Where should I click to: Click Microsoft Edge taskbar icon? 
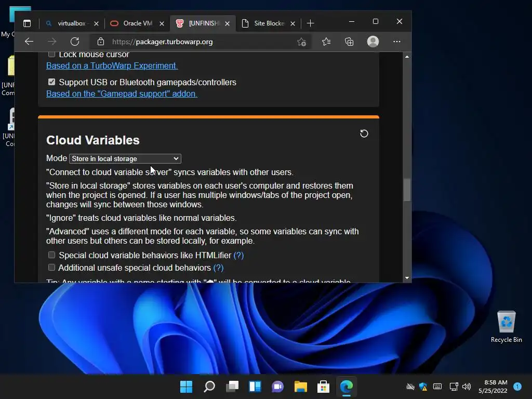tap(347, 387)
